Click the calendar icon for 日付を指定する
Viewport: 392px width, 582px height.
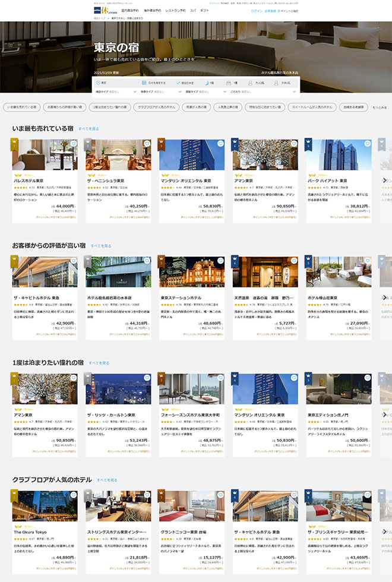pyautogui.click(x=144, y=83)
